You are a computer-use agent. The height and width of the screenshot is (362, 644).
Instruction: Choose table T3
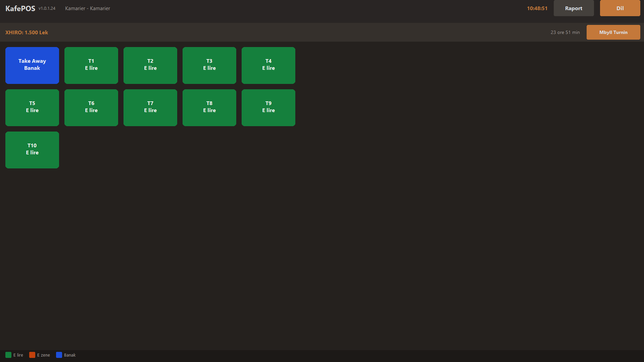(209, 66)
